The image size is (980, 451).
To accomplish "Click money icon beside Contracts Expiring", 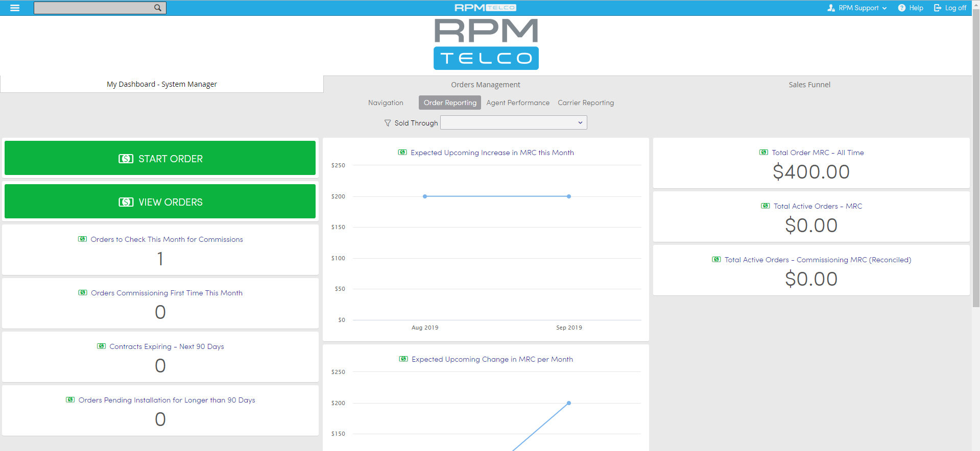I will point(101,346).
